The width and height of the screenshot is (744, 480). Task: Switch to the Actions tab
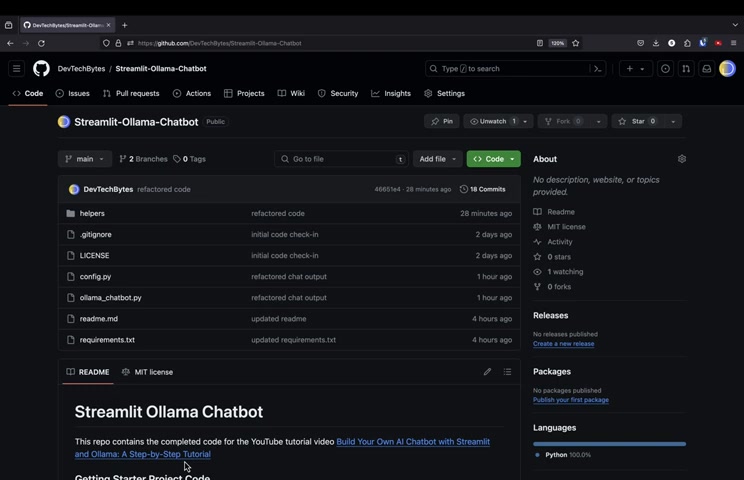click(192, 93)
